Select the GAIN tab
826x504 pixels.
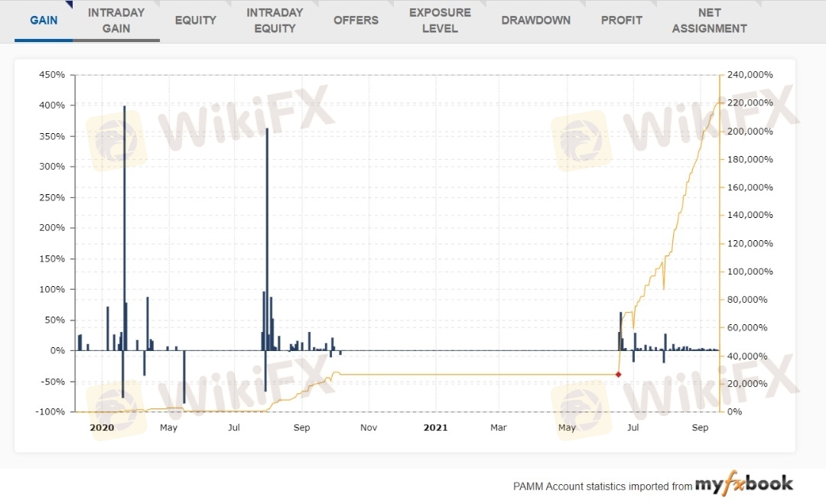(x=44, y=21)
